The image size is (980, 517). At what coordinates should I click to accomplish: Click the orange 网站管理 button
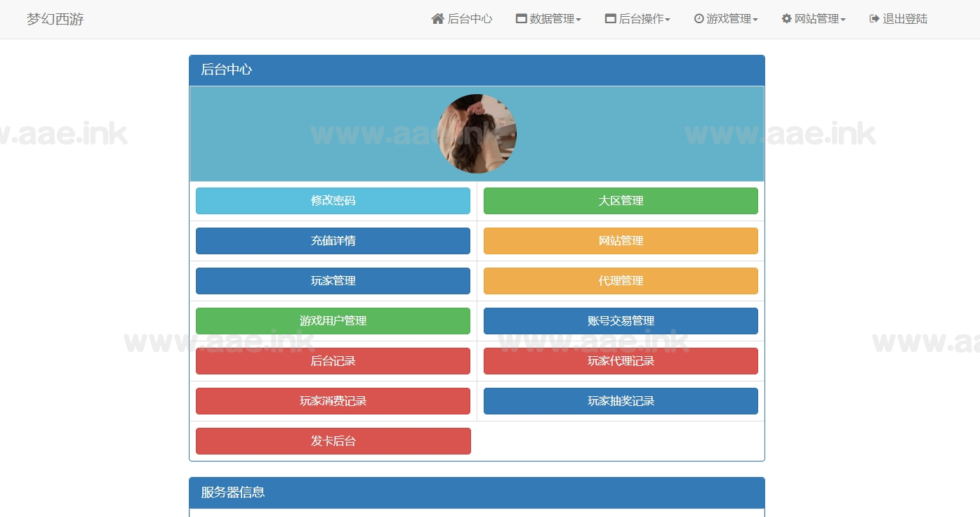621,241
